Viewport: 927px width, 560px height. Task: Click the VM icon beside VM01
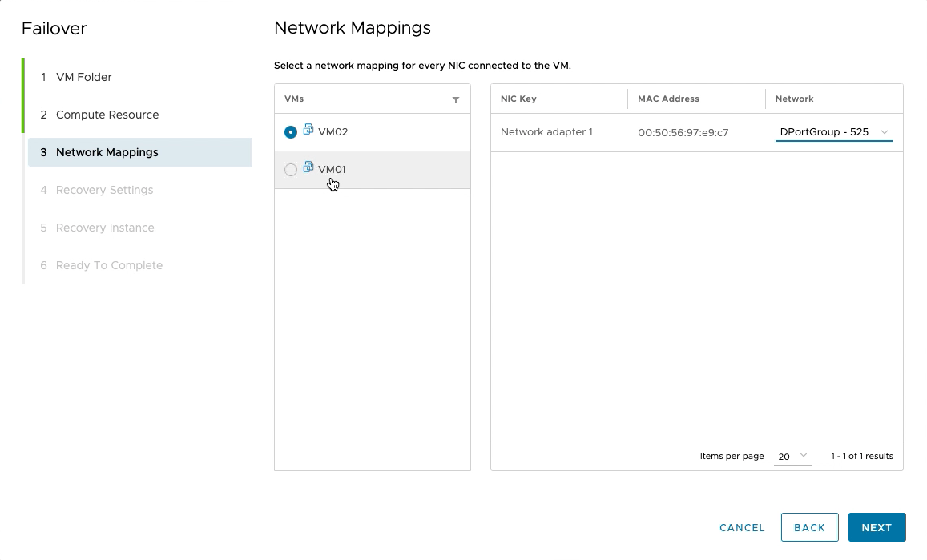click(x=308, y=167)
